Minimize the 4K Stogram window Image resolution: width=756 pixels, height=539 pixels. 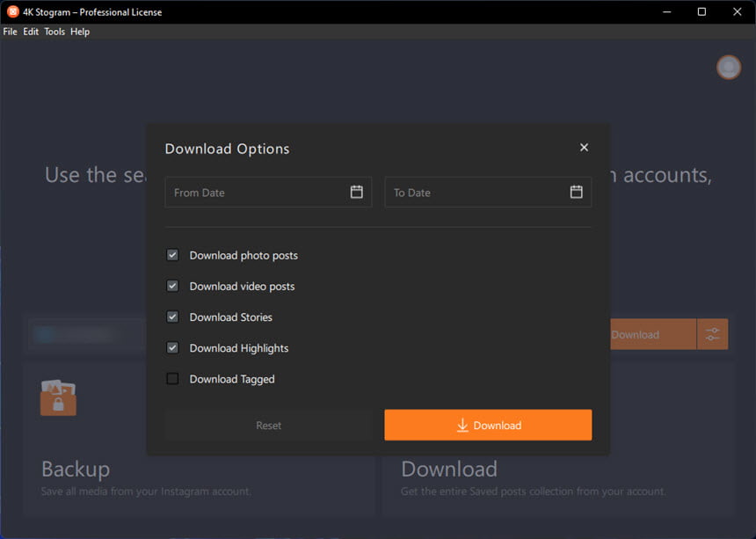[x=667, y=11]
